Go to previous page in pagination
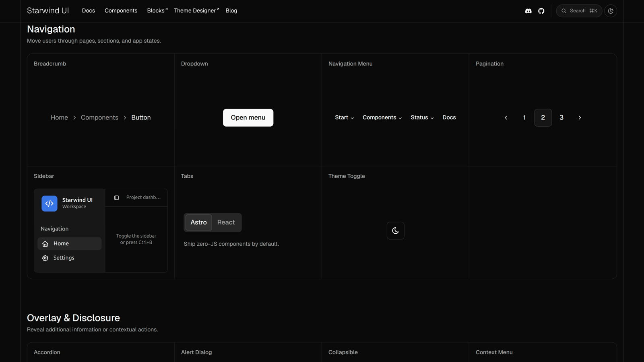 pyautogui.click(x=506, y=117)
